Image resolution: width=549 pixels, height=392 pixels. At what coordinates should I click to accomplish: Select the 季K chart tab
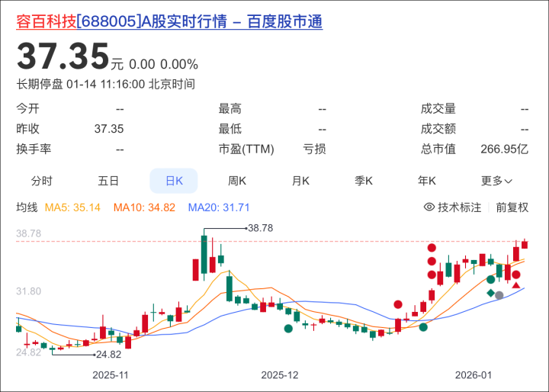coord(364,181)
